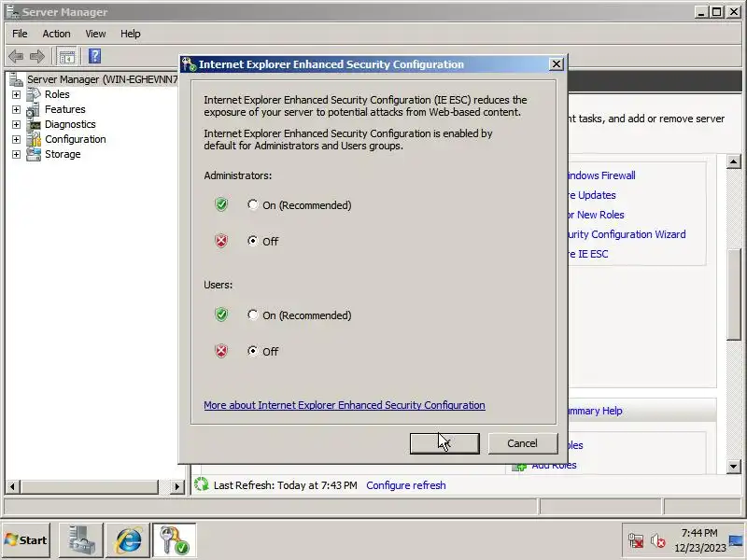This screenshot has height=560, width=747.
Task: Open Server Manager taskbar icon
Action: tap(81, 540)
